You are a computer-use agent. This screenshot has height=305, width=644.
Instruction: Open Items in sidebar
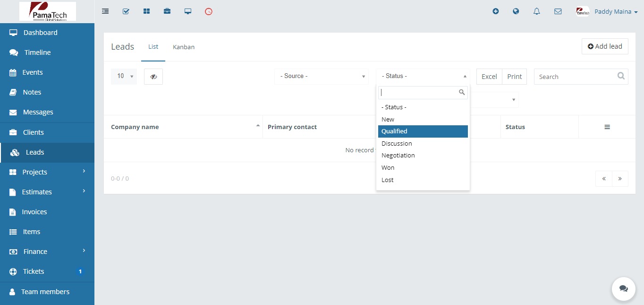[47, 232]
